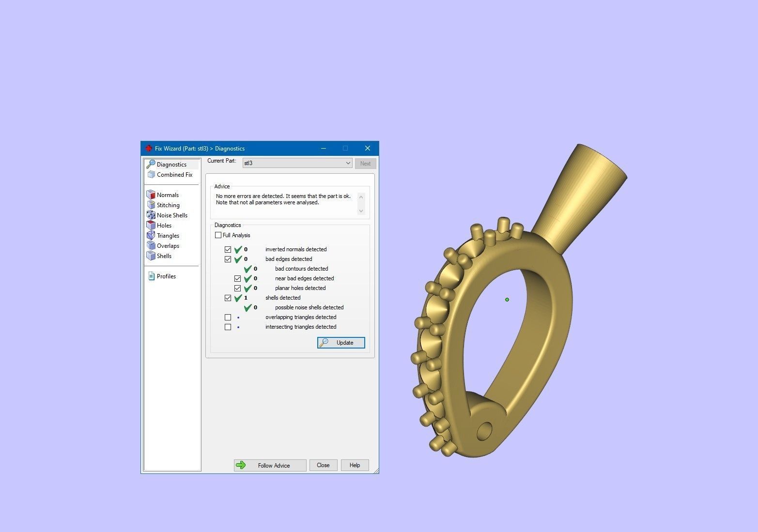This screenshot has width=758, height=532.
Task: Select the Triangles page label
Action: click(x=168, y=236)
